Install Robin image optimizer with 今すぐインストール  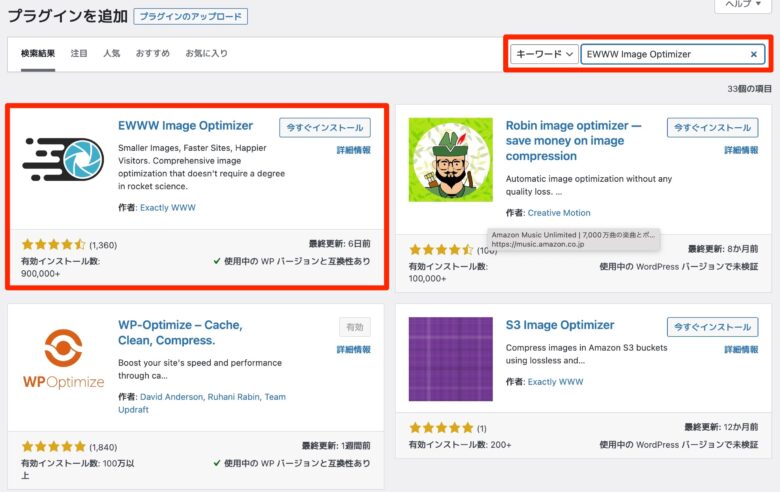[x=712, y=127]
